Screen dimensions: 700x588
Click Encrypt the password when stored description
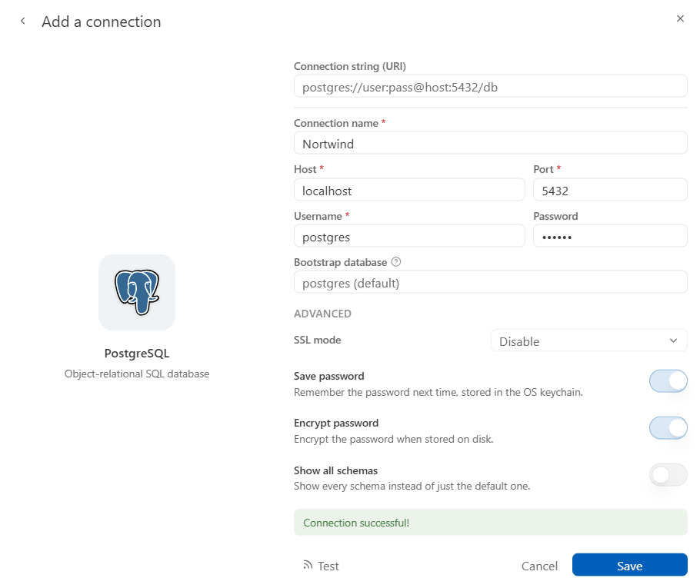pos(393,439)
